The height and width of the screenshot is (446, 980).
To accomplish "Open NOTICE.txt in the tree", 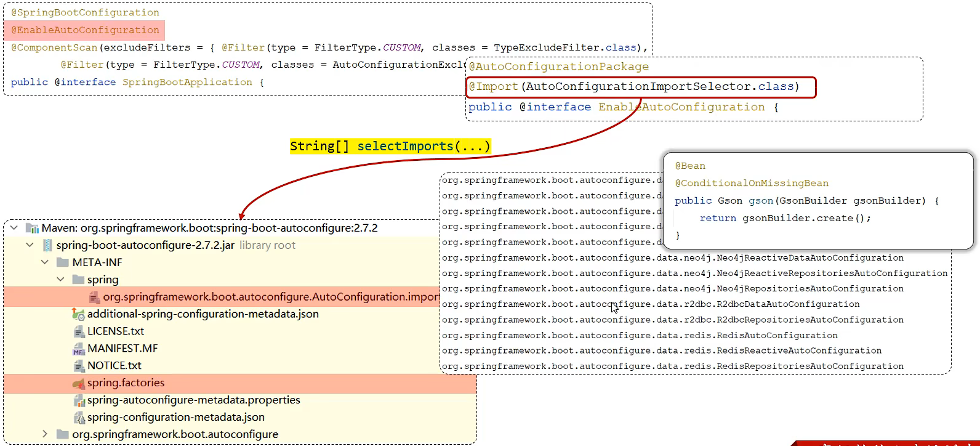I will pyautogui.click(x=114, y=366).
